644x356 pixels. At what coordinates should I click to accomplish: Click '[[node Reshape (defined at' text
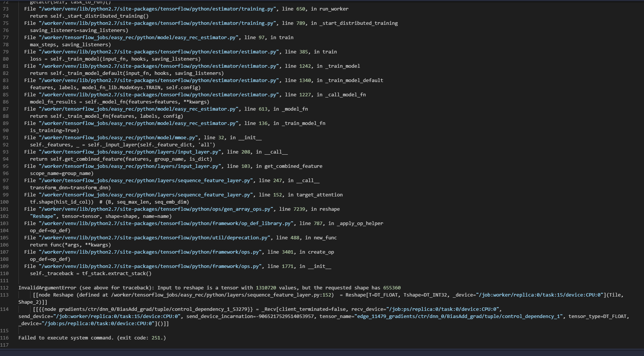[71, 295]
